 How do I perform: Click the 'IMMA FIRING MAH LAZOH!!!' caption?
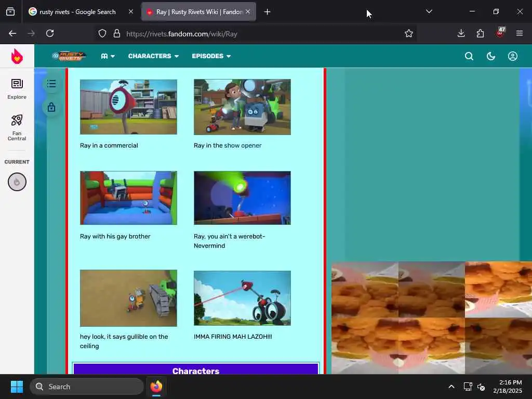coord(233,337)
